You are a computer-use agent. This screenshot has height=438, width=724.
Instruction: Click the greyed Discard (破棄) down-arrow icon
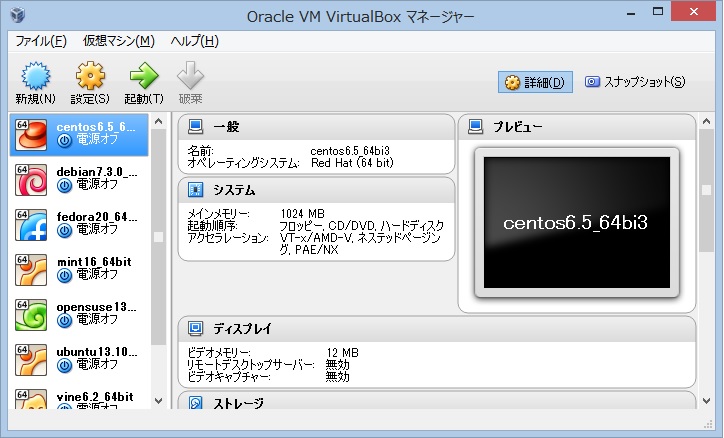click(190, 76)
